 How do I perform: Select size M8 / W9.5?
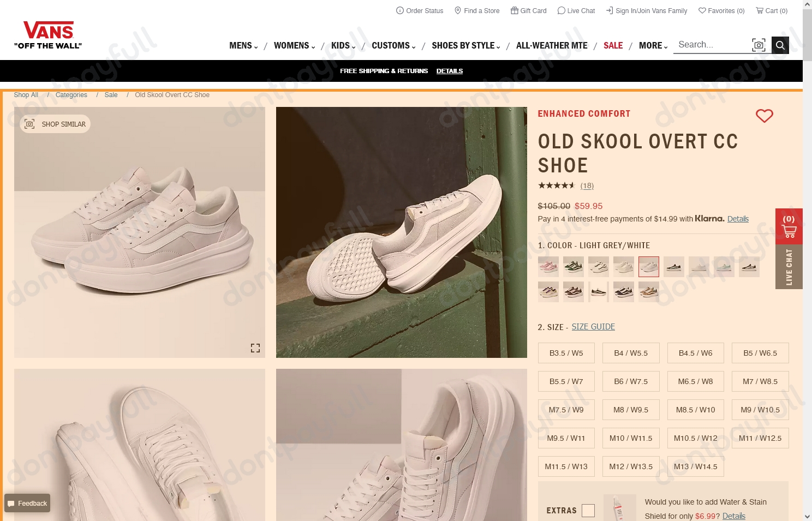(631, 410)
